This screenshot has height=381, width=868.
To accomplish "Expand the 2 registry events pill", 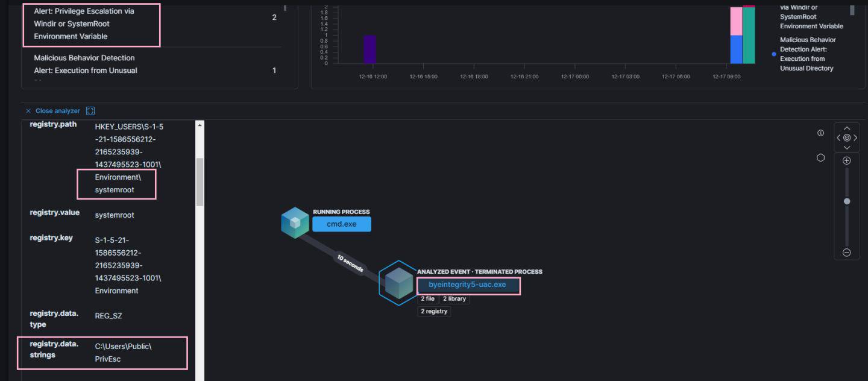I will (x=434, y=311).
